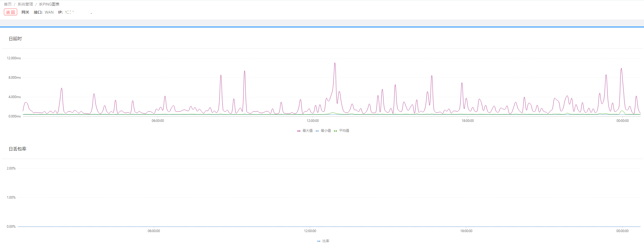
Task: Click the 日丢包率 chart title
Action: pos(17,149)
